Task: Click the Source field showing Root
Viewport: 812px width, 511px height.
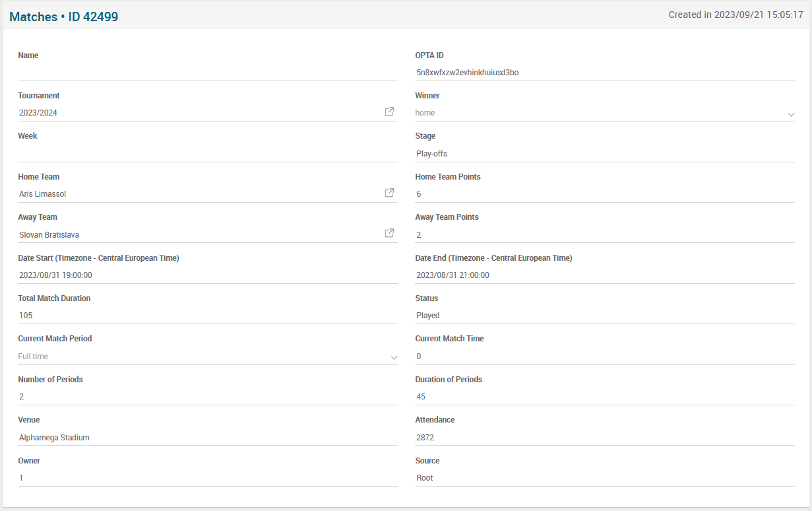Action: click(604, 478)
